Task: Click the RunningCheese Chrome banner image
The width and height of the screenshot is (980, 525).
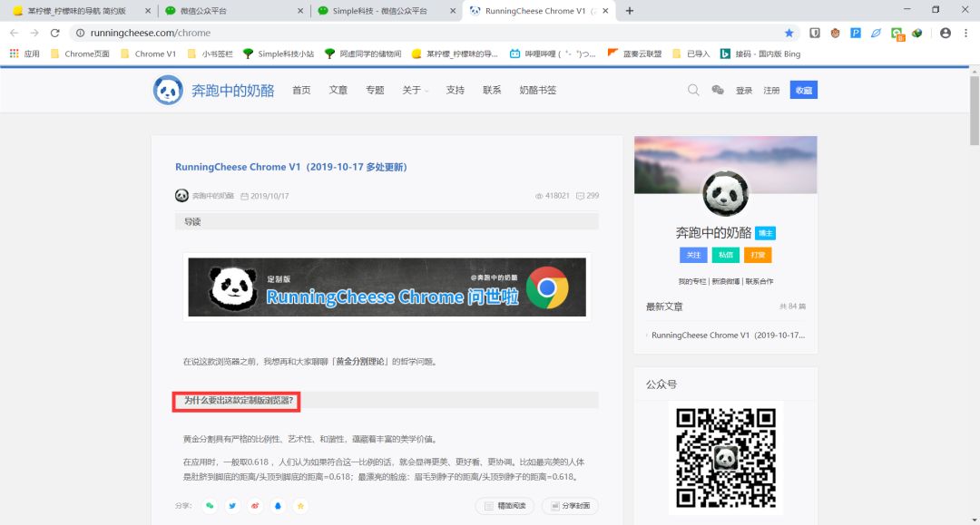Action: 387,287
